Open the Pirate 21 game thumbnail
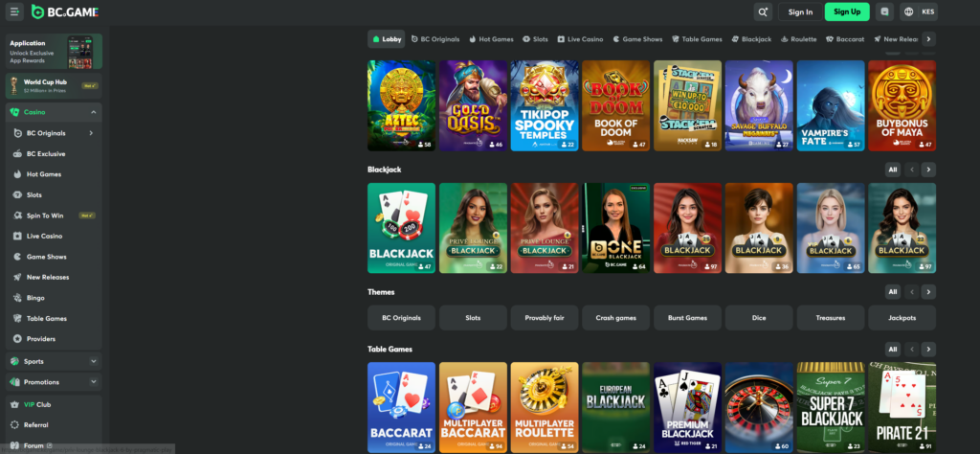 point(902,407)
